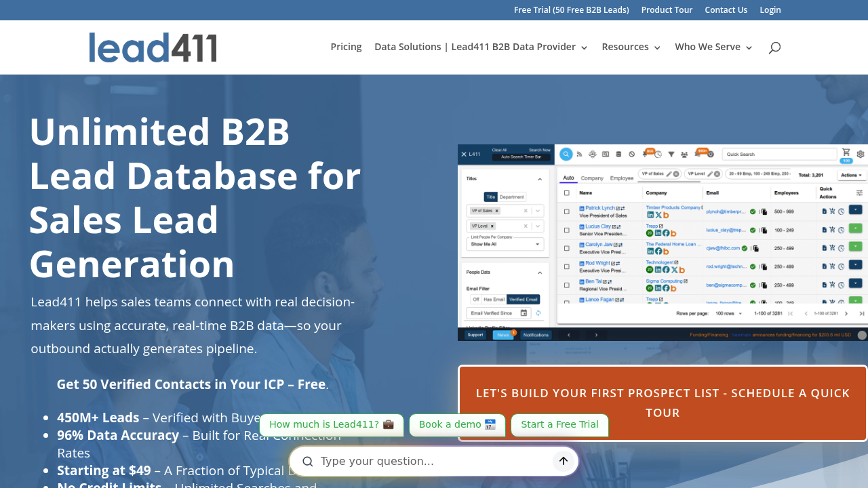The image size is (868, 488).
Task: Click the Patrick Lynch name in the table
Action: point(600,208)
